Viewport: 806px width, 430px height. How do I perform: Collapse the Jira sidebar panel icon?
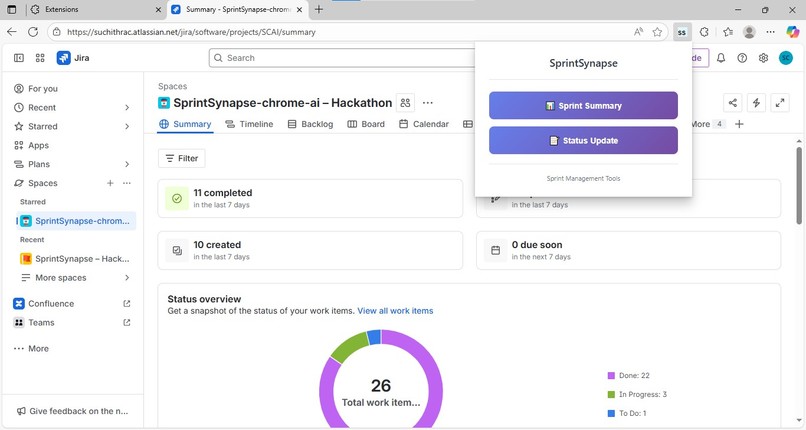pyautogui.click(x=19, y=58)
